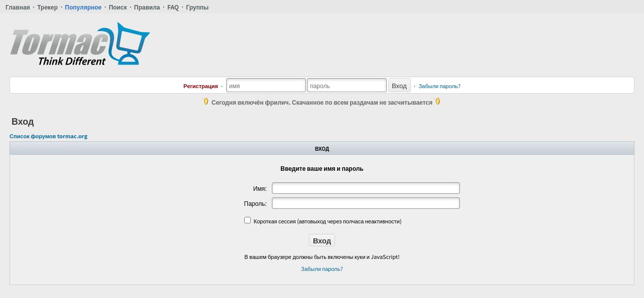This screenshot has width=644, height=298.
Task: Focus the Имя field in login form
Action: click(x=366, y=188)
